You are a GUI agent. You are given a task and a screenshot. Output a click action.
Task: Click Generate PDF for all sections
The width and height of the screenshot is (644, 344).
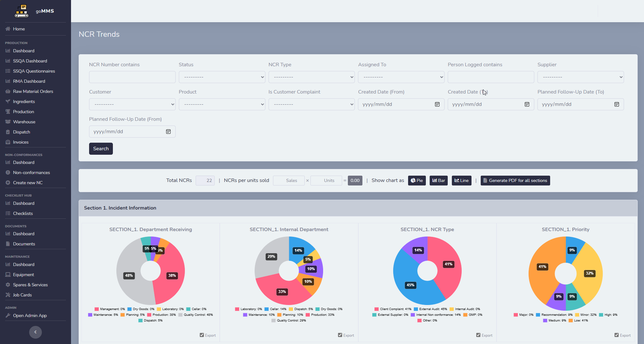[515, 180]
